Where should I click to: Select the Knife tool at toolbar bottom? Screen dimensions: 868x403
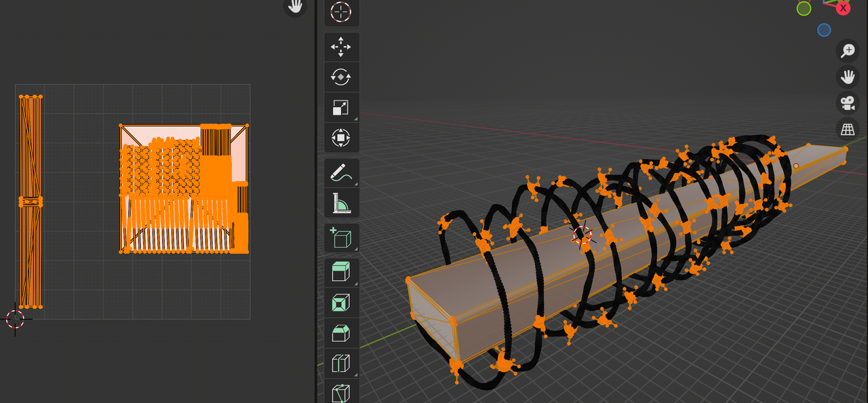340,392
